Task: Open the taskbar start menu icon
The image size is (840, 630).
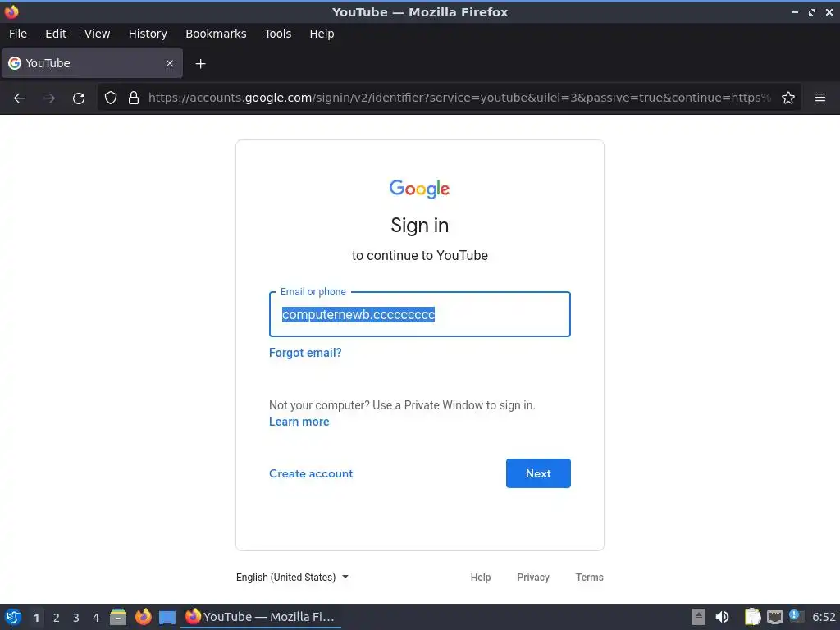Action: [x=13, y=617]
